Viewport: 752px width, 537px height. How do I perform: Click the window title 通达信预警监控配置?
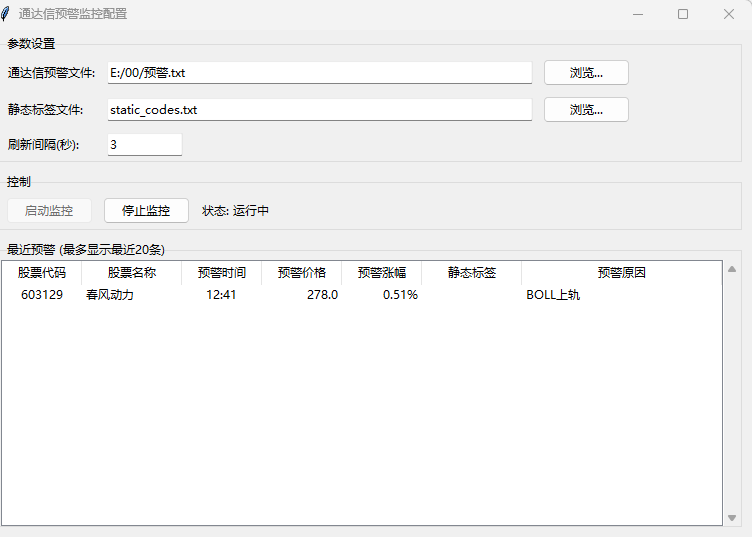click(73, 14)
